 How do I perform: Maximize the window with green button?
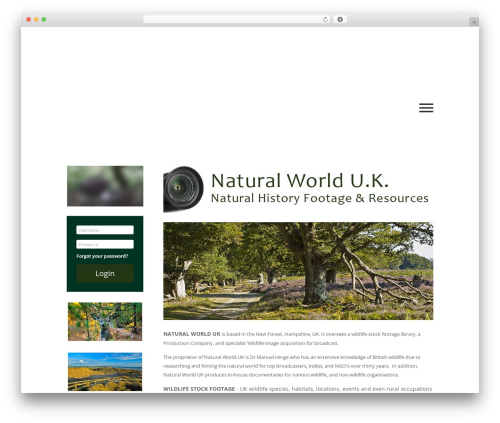44,19
